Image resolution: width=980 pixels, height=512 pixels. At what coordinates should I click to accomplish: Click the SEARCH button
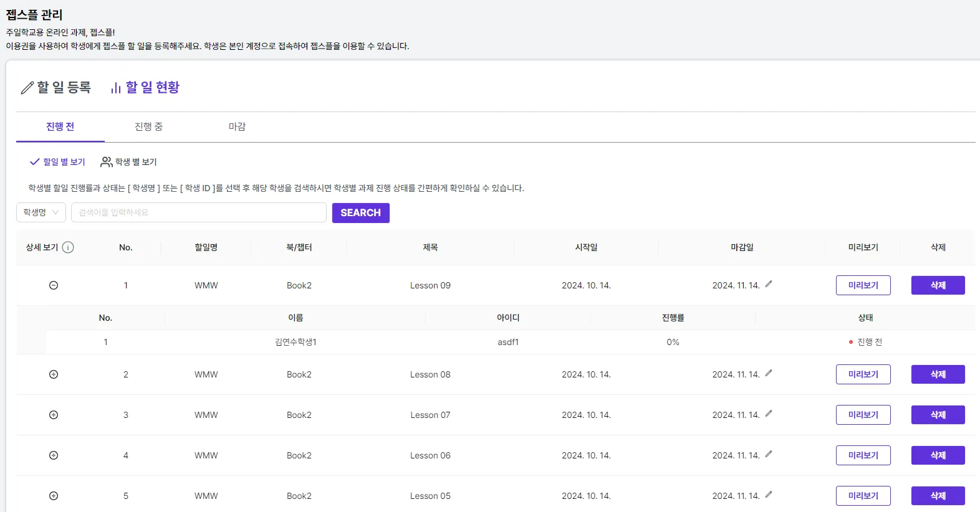click(361, 213)
